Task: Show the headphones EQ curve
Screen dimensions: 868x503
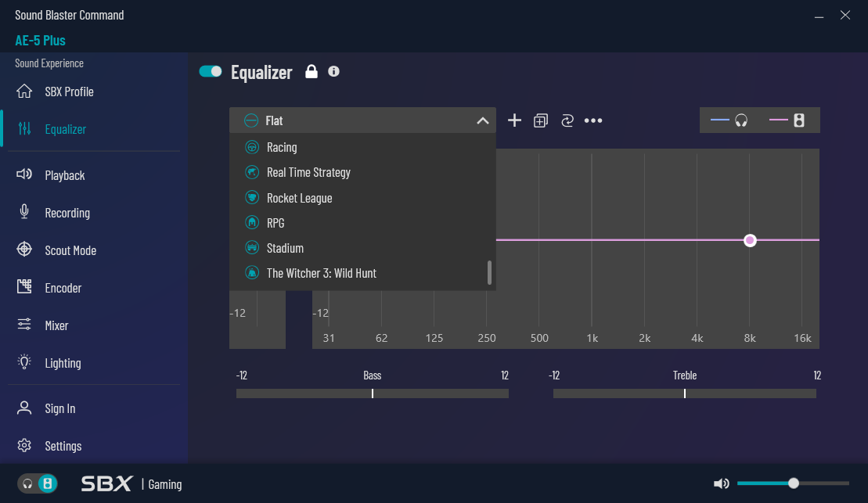Action: point(729,120)
